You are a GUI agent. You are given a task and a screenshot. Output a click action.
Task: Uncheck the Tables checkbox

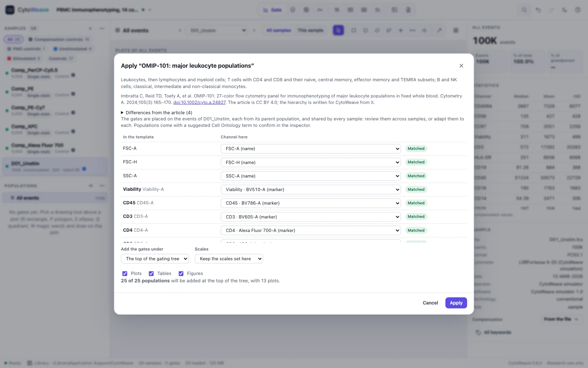tap(151, 273)
